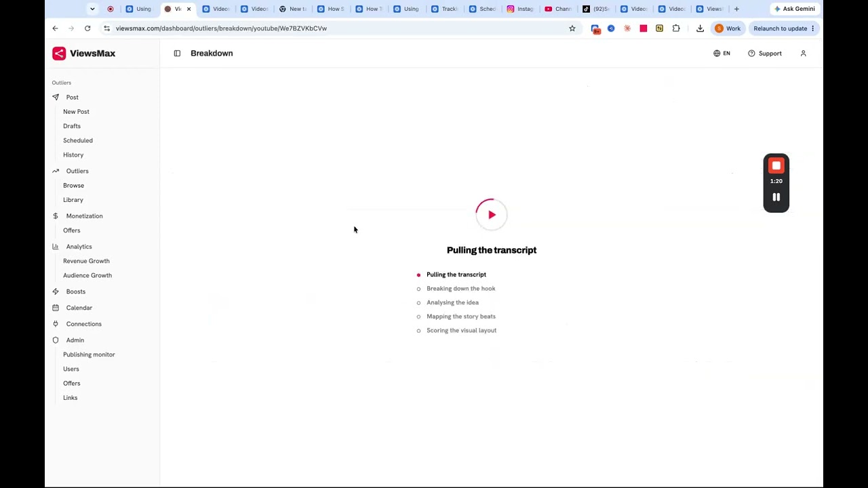Screen dimensions: 868x488
Task: Open the browser downloads icon
Action: 700,28
